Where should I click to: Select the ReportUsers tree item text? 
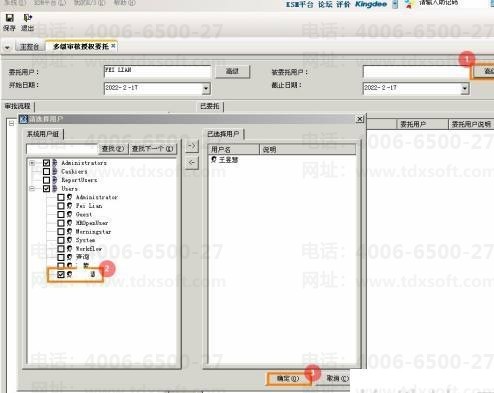pyautogui.click(x=79, y=180)
